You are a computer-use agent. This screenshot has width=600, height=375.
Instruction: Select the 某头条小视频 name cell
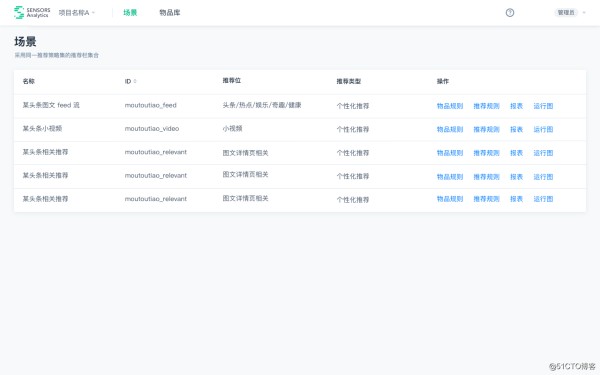pos(42,128)
